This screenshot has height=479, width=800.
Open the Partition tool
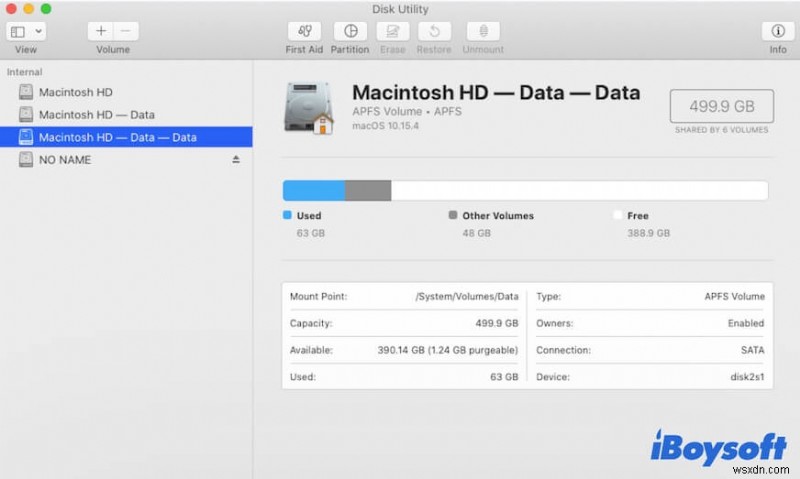350,31
